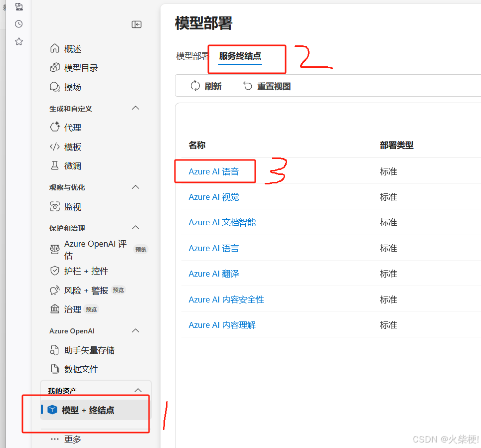Sort by the 名称 column header
This screenshot has height=448, width=481.
pyautogui.click(x=197, y=145)
